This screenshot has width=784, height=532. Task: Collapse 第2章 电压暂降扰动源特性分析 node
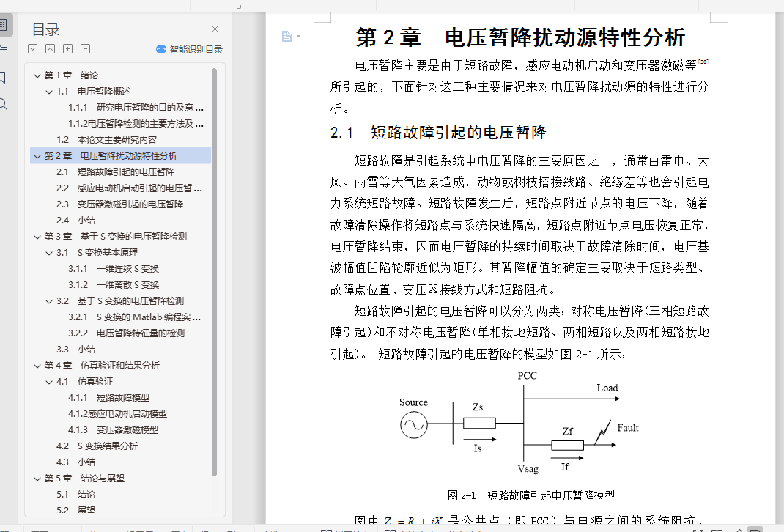click(37, 156)
